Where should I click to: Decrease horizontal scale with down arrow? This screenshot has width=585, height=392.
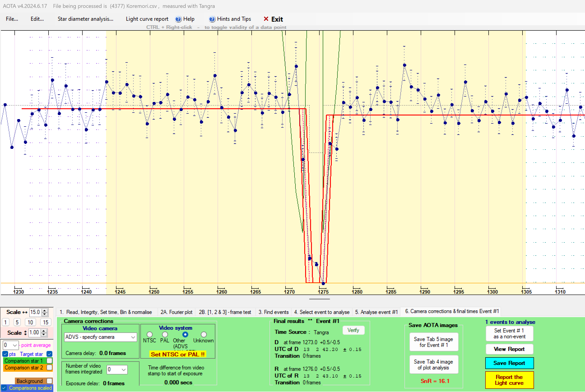(45, 314)
